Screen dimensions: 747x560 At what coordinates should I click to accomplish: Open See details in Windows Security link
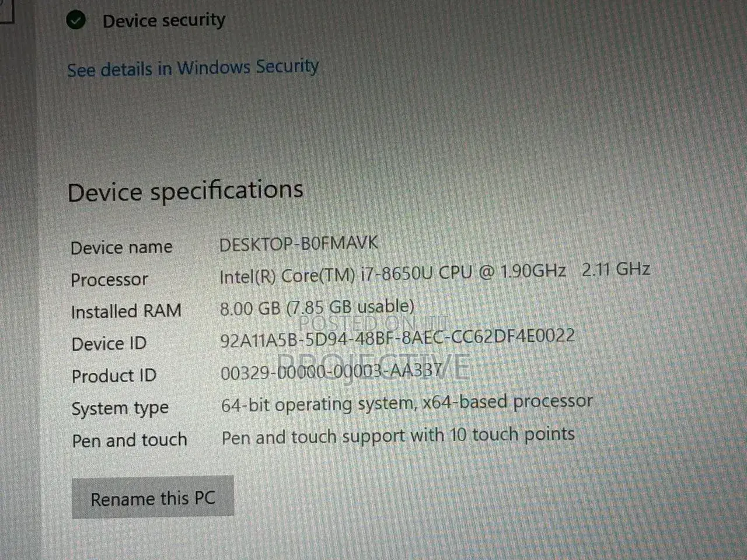193,68
